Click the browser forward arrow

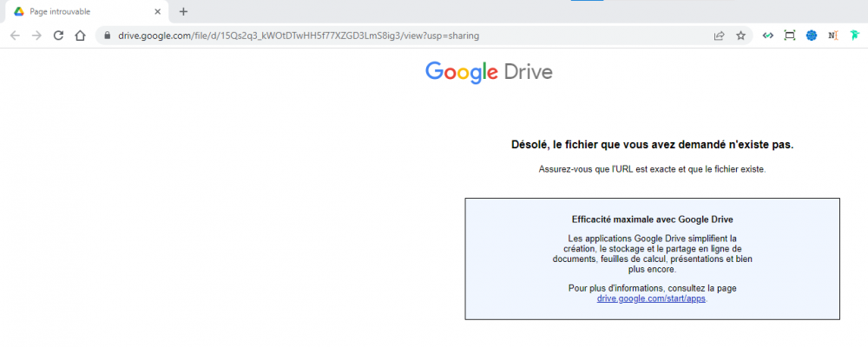click(36, 36)
